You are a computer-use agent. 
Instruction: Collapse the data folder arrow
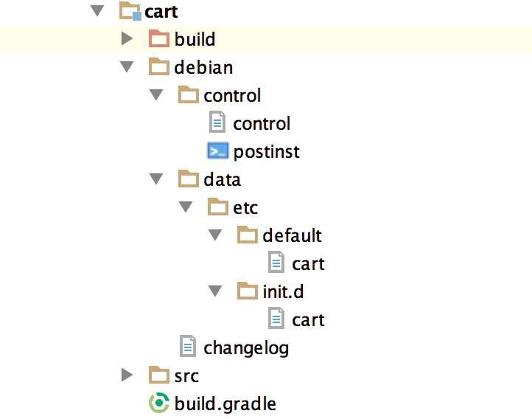pos(157,179)
